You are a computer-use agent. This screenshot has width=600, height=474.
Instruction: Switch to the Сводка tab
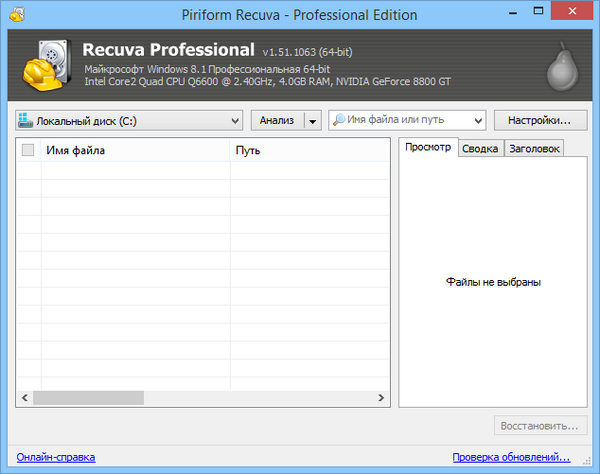[479, 148]
